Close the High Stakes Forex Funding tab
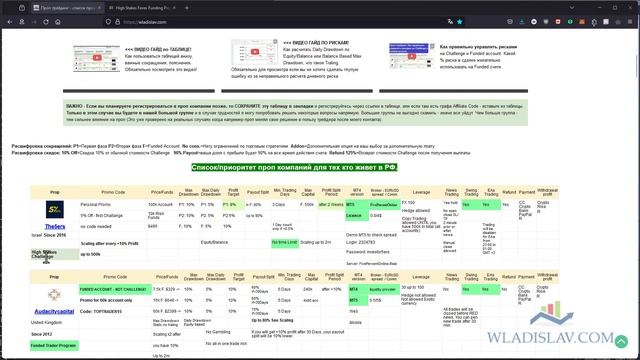This screenshot has width=640, height=360. (174, 8)
